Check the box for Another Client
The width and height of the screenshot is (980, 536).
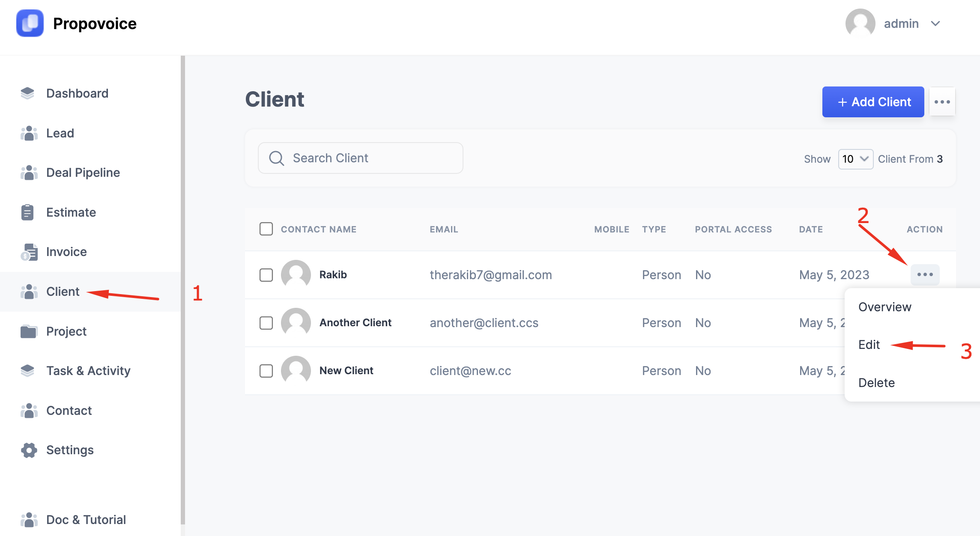tap(266, 323)
